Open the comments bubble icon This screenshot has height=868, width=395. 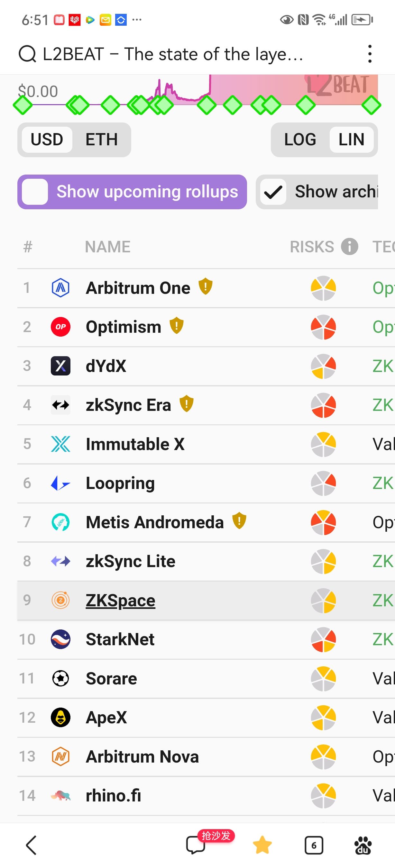click(196, 845)
